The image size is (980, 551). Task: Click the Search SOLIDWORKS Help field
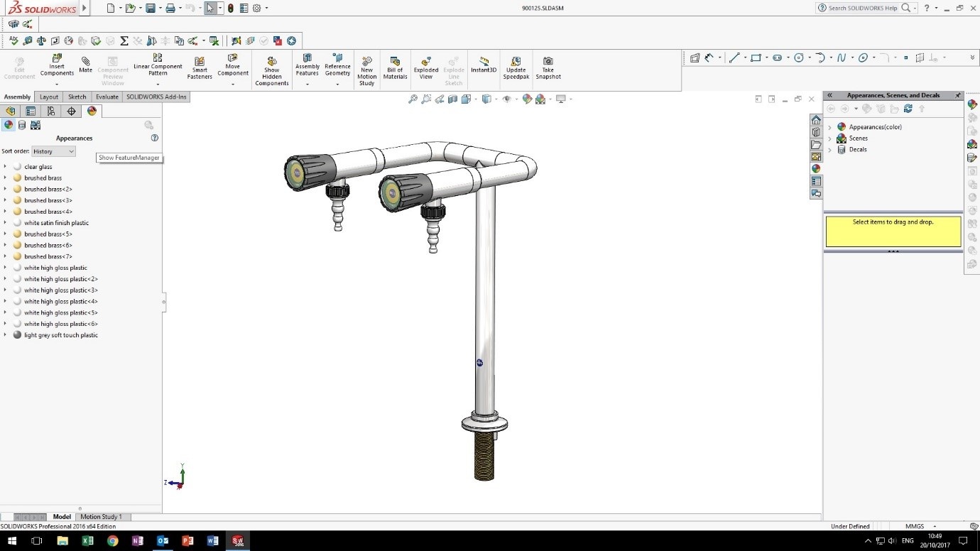(862, 8)
